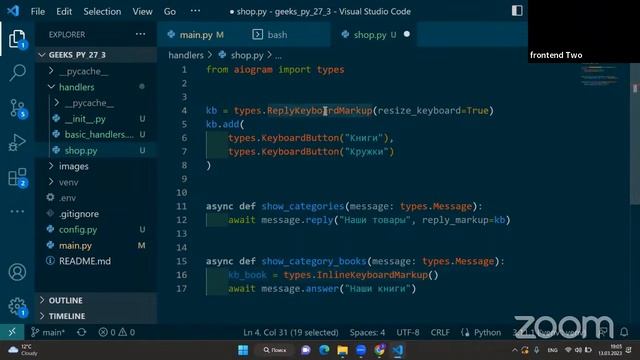This screenshot has height=360, width=640.
Task: Open the File menu
Action: (38, 11)
